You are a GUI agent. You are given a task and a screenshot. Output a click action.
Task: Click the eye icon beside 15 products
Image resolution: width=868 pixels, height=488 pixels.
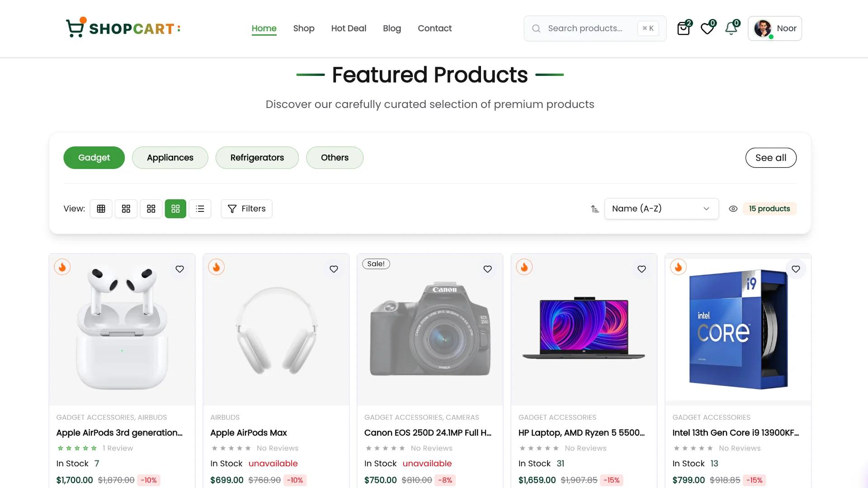[733, 209]
